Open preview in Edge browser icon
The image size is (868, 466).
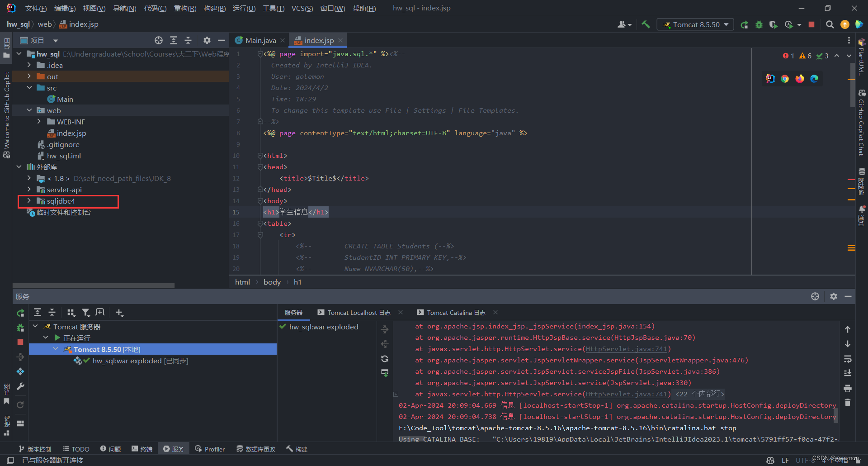point(814,79)
